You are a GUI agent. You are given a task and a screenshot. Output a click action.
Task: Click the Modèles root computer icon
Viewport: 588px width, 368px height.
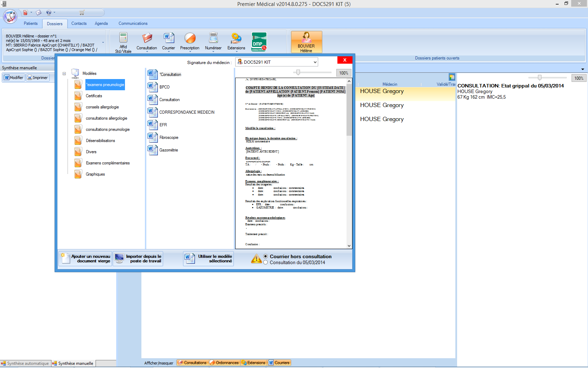75,73
